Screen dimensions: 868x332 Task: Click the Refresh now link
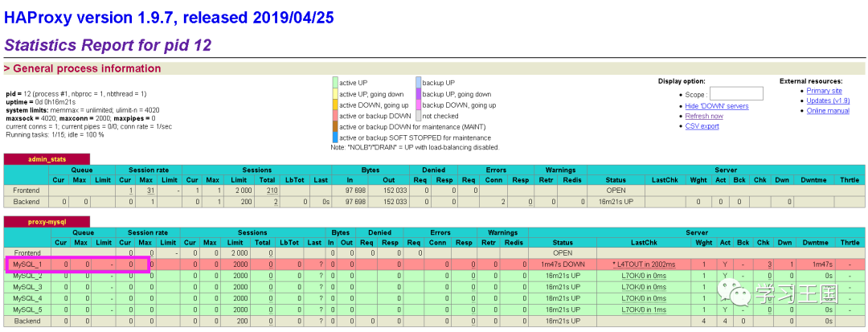pyautogui.click(x=704, y=117)
